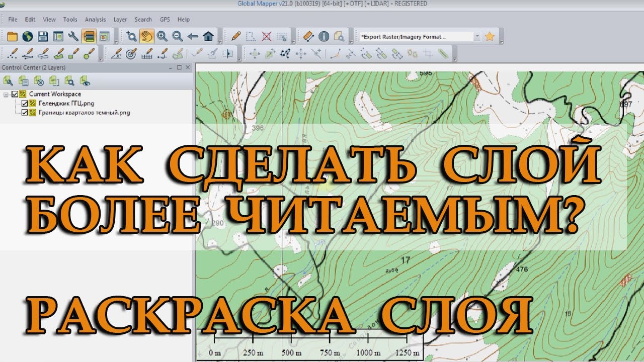Open the Search menu
Viewport: 644px width, 362px height.
tap(143, 20)
